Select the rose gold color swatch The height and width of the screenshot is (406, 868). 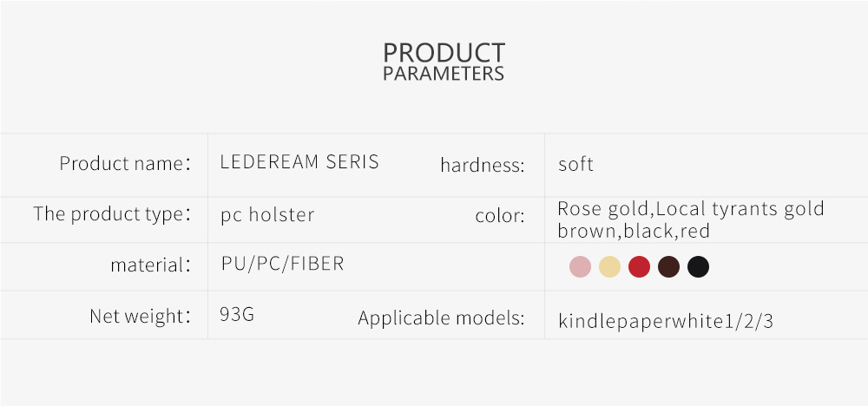coord(580,266)
